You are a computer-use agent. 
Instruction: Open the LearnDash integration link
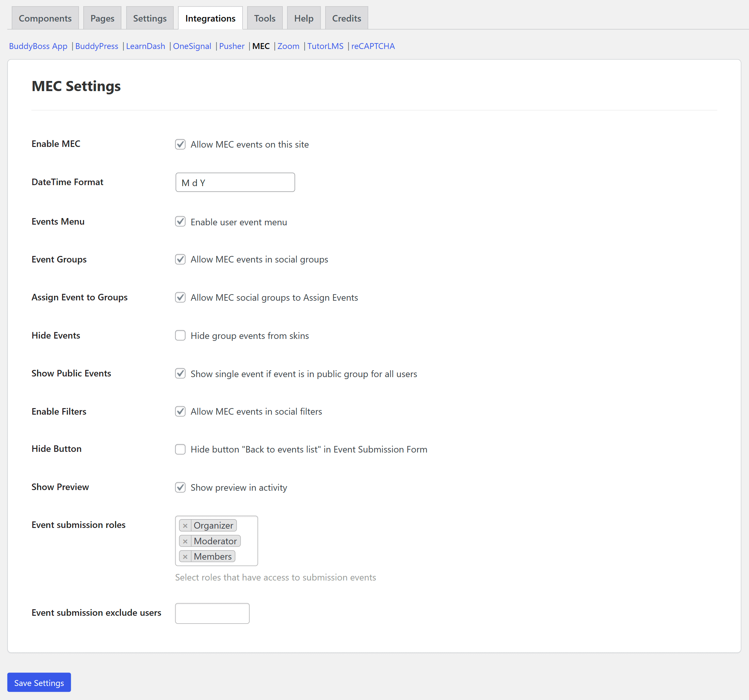click(145, 46)
